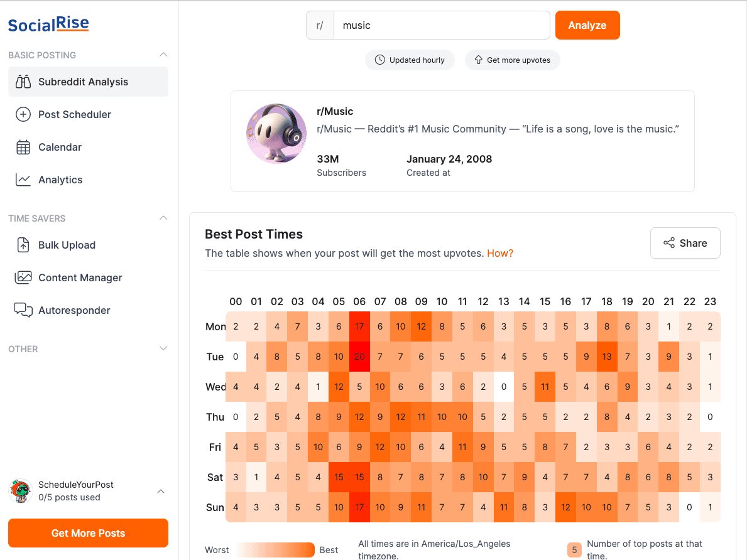Click the Bulk Upload file icon
Viewport: 747px width, 560px height.
pos(23,245)
